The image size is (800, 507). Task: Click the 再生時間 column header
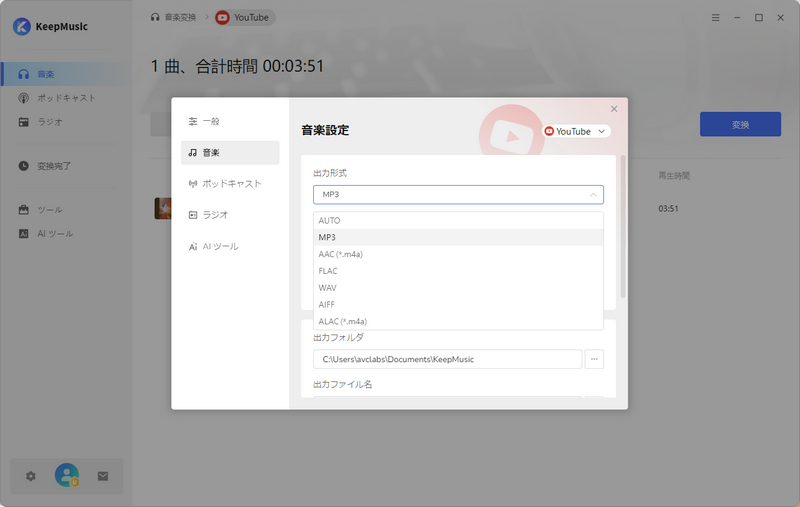673,176
